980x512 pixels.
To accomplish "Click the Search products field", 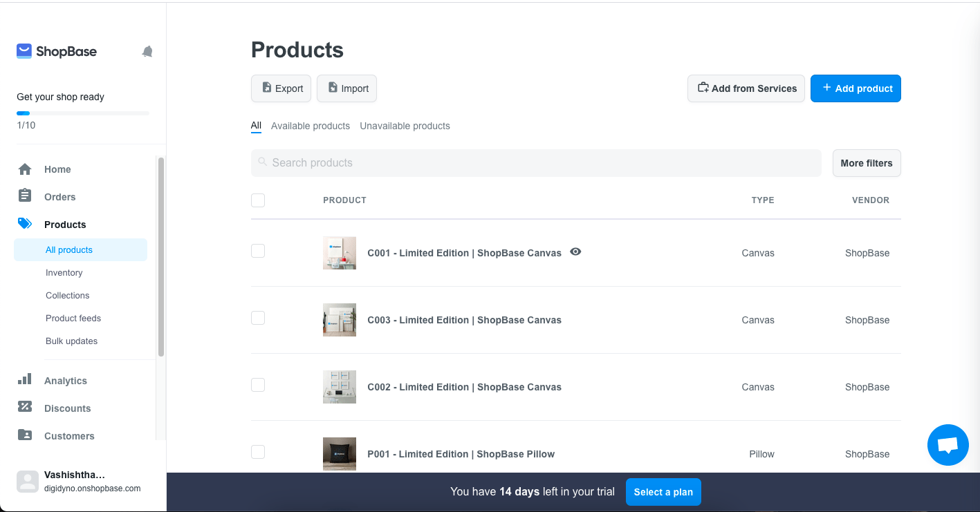I will coord(536,162).
